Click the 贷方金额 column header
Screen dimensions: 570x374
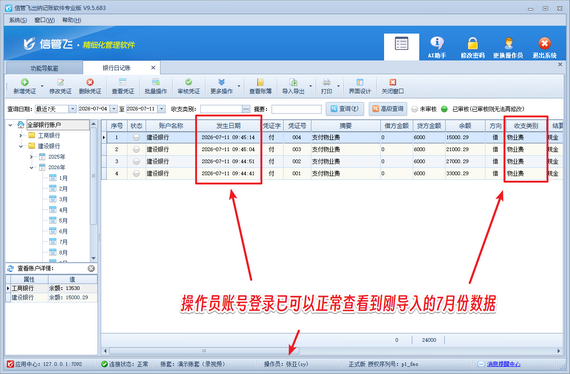429,126
